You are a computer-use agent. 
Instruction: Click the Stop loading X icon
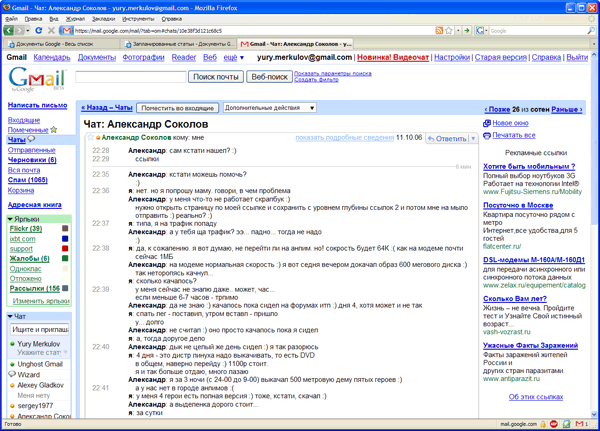(51, 31)
